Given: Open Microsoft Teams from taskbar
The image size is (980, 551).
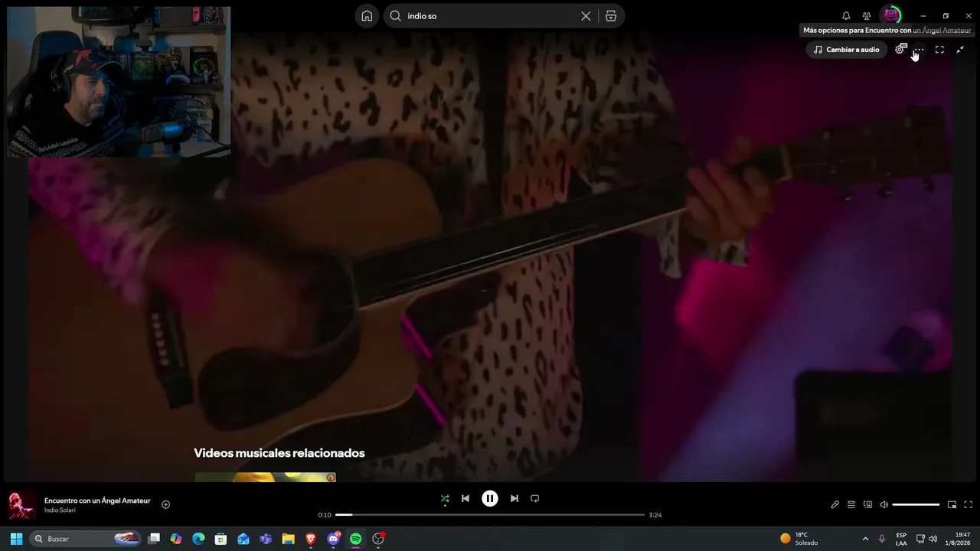Looking at the screenshot, I should coord(266,539).
